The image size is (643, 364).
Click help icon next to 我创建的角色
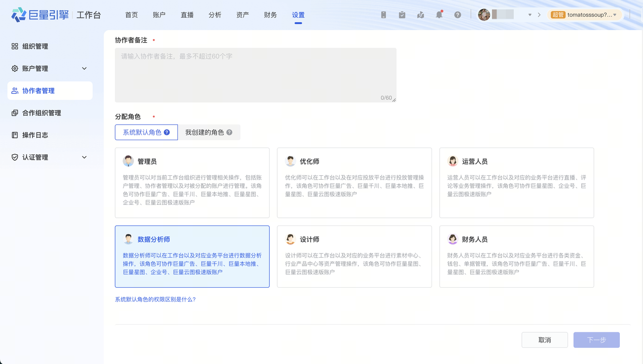point(229,133)
